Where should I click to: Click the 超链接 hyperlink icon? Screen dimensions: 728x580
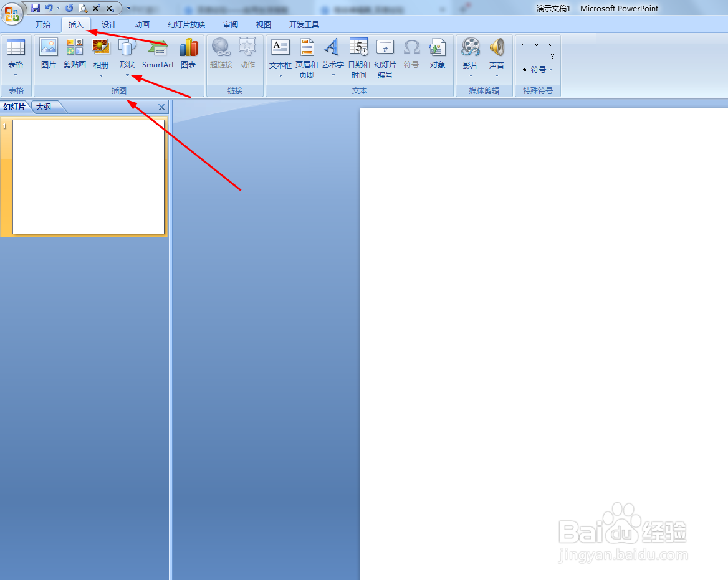[221, 54]
